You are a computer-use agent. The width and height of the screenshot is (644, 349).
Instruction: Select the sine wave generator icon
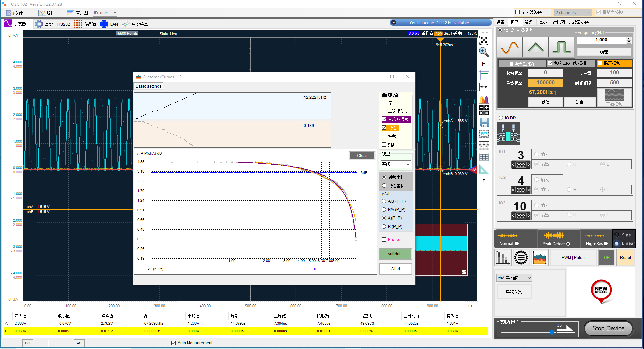509,47
